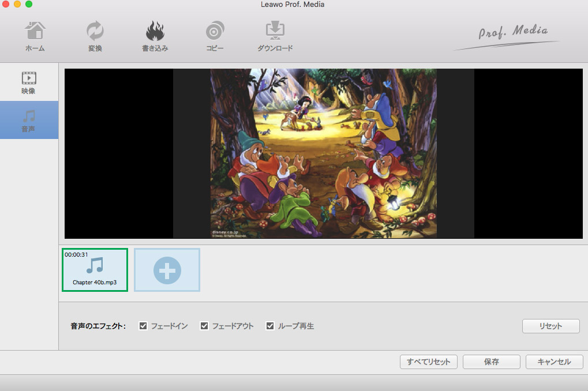
Task: Close the Leawo Prof. Media window
Action: coord(6,4)
